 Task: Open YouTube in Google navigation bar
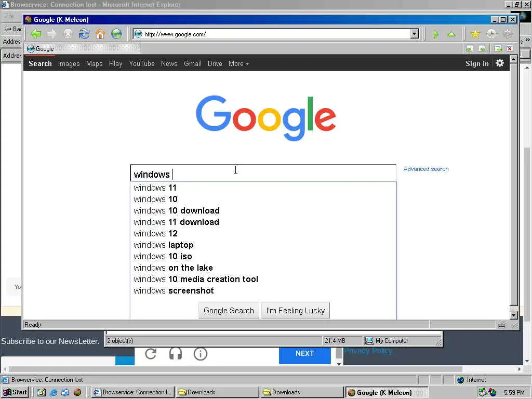pos(142,63)
